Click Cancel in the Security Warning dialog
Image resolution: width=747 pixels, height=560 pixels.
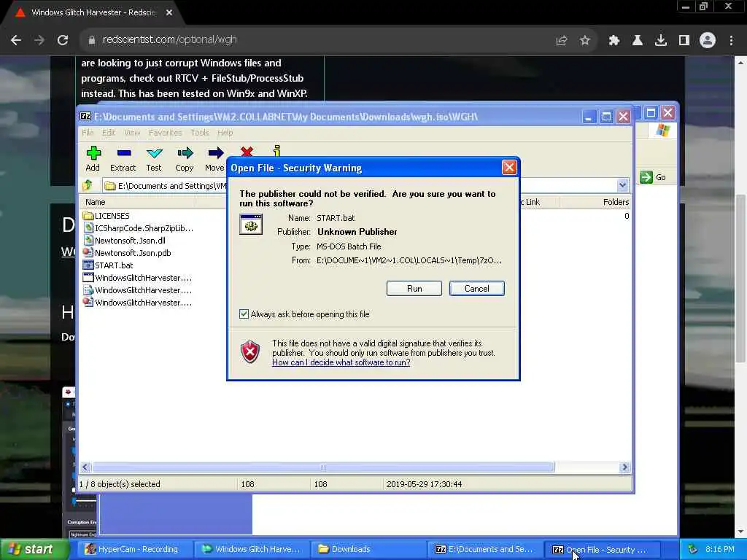coord(476,289)
